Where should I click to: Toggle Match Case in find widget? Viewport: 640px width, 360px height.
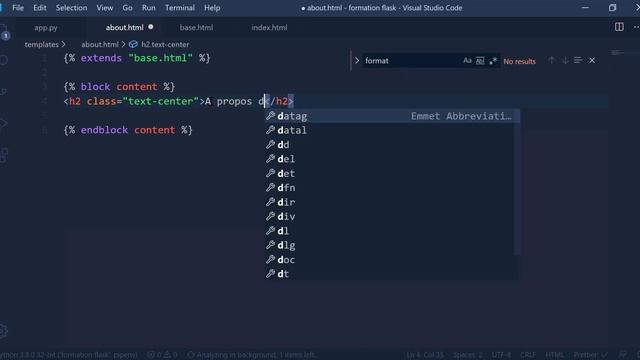(467, 61)
